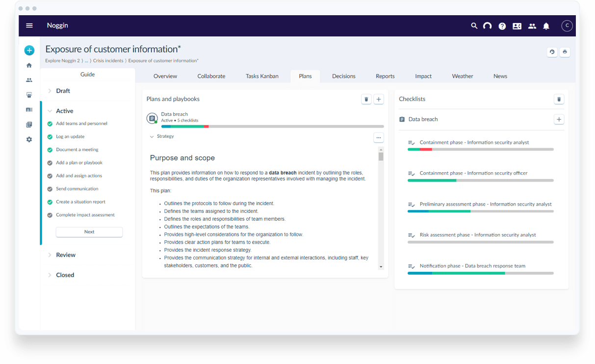Open settings gear in left sidebar
The width and height of the screenshot is (595, 364).
pyautogui.click(x=29, y=139)
